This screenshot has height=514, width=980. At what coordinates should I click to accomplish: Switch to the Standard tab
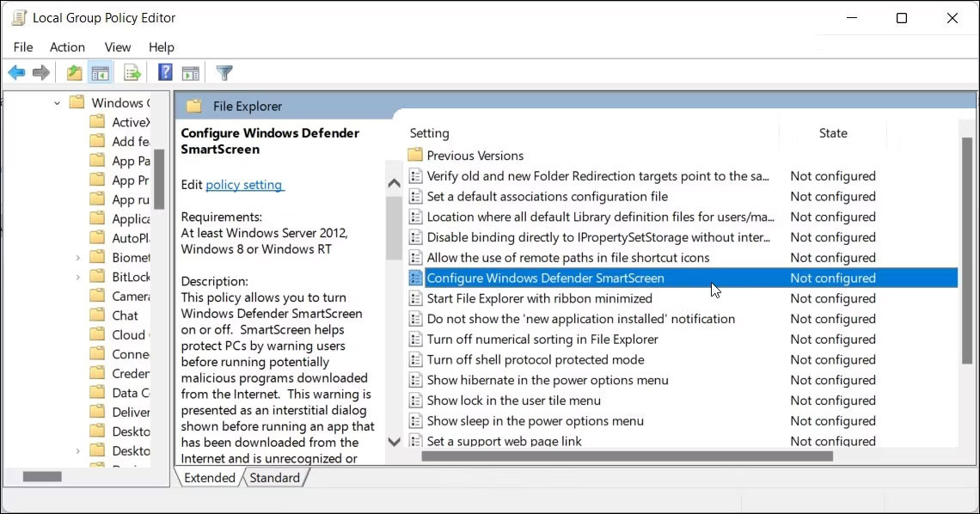[x=273, y=477]
